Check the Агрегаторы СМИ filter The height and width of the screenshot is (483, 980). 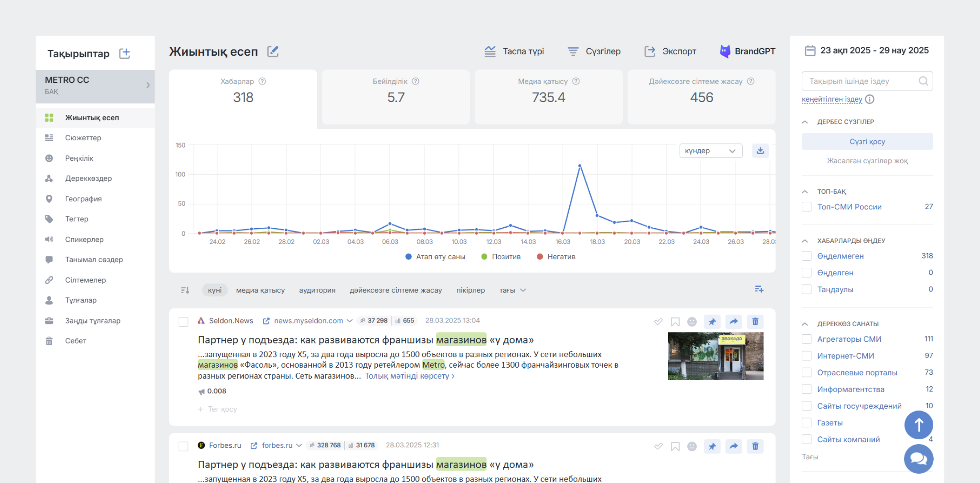(x=806, y=339)
